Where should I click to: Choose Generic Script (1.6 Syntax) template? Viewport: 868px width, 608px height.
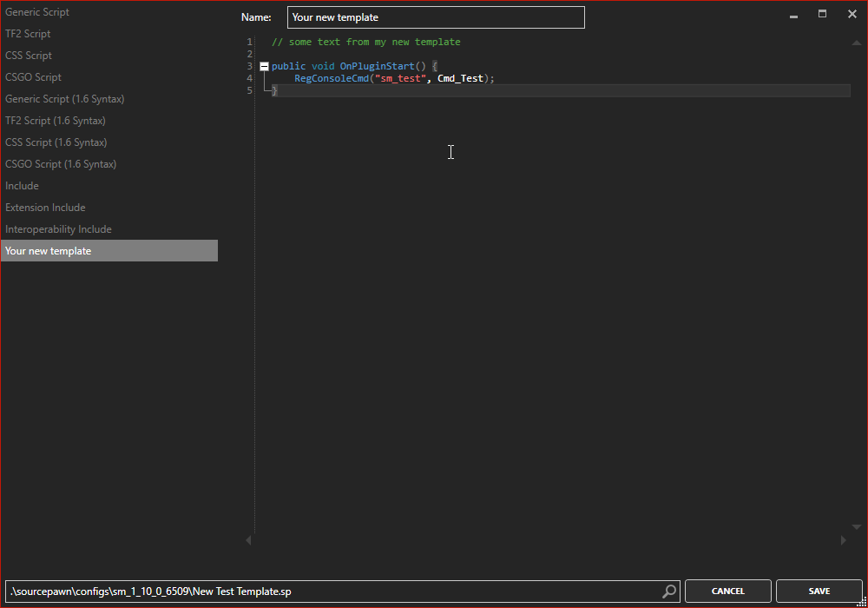[109, 98]
